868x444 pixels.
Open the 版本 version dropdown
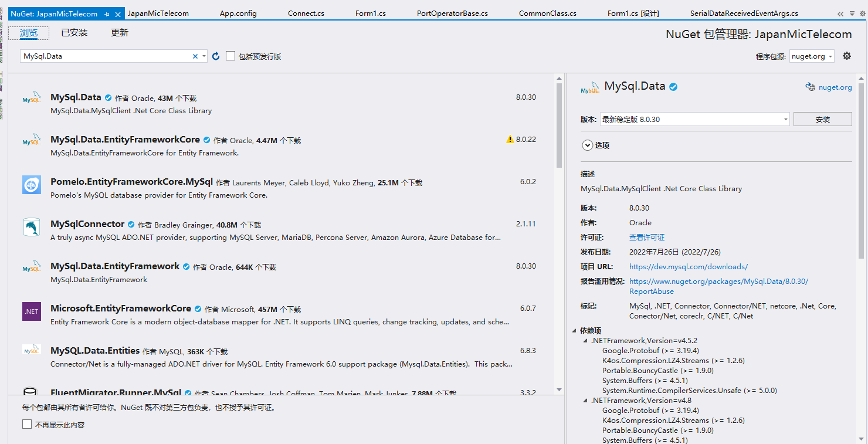pos(695,119)
